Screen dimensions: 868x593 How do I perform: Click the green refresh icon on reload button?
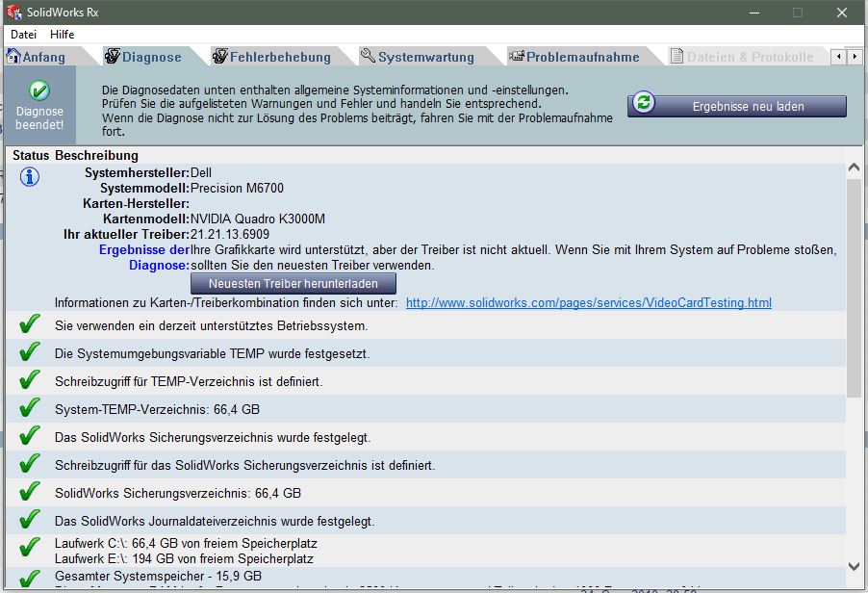pyautogui.click(x=643, y=102)
